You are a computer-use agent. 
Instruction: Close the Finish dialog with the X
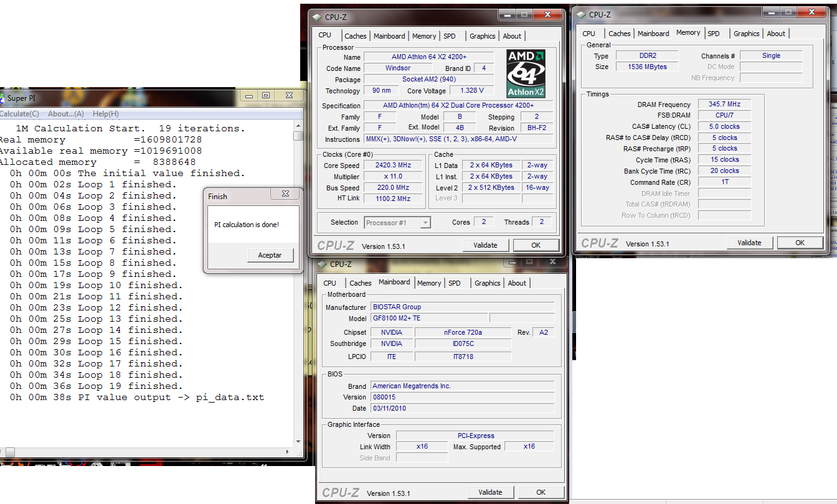click(285, 194)
